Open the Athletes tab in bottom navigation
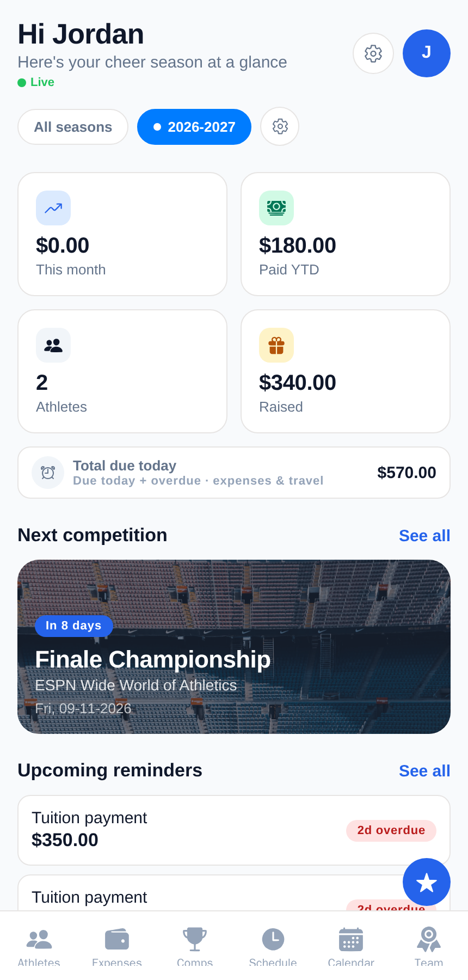Viewport: 468px width, 980px height. click(39, 946)
